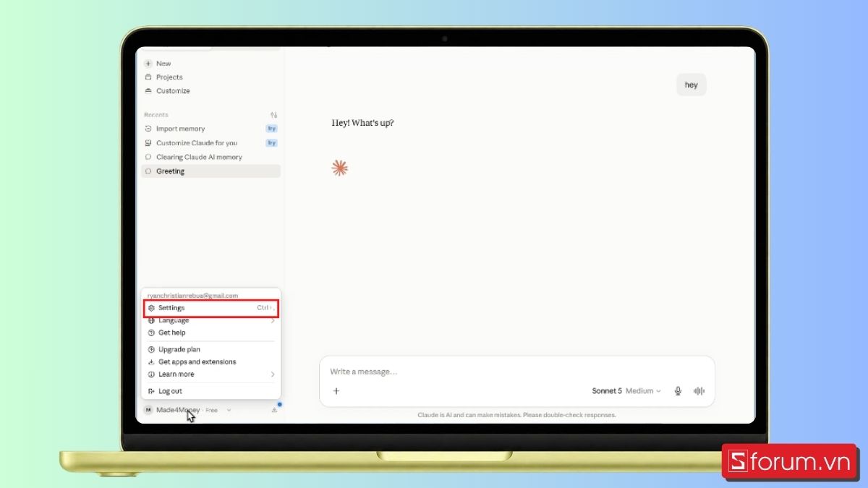Expand the Learn more submenu
The width and height of the screenshot is (868, 488).
click(210, 374)
